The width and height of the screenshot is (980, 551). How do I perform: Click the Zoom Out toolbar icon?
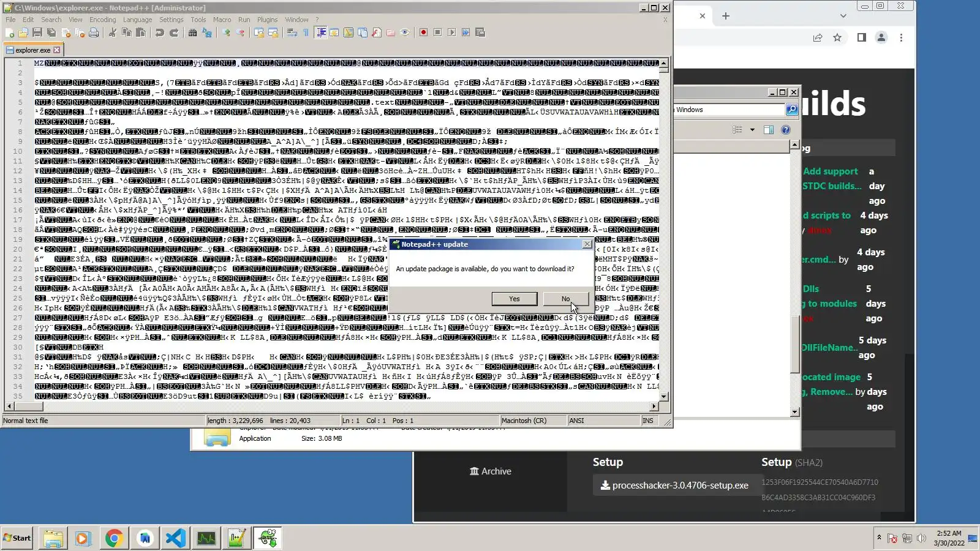pyautogui.click(x=240, y=32)
